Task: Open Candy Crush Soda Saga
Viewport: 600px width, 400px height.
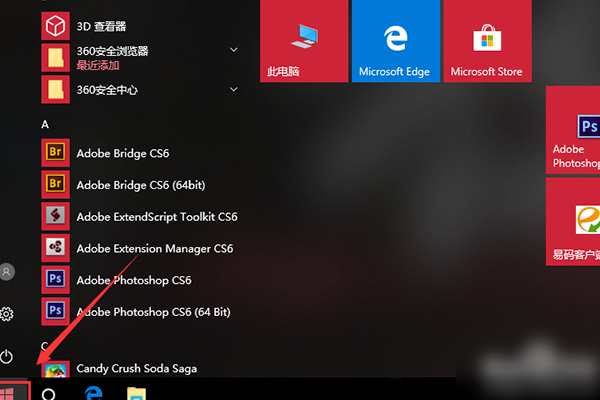Action: pyautogui.click(x=136, y=368)
